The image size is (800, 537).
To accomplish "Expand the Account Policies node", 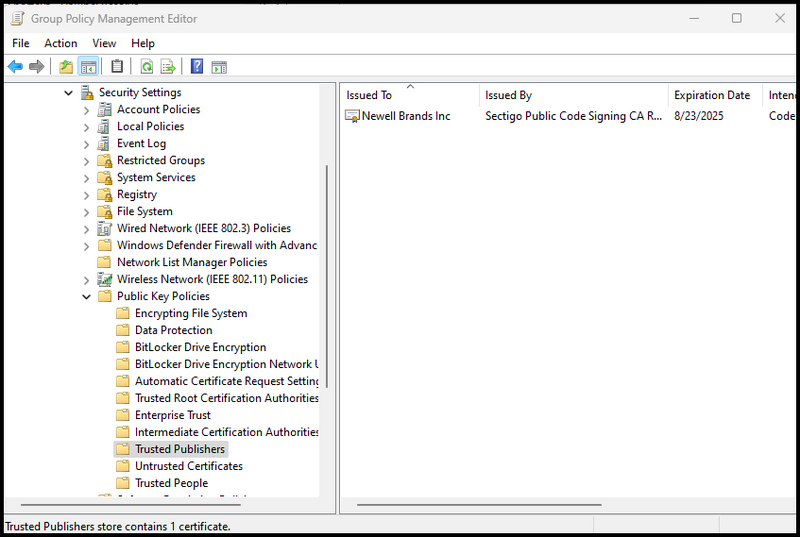I will point(87,110).
